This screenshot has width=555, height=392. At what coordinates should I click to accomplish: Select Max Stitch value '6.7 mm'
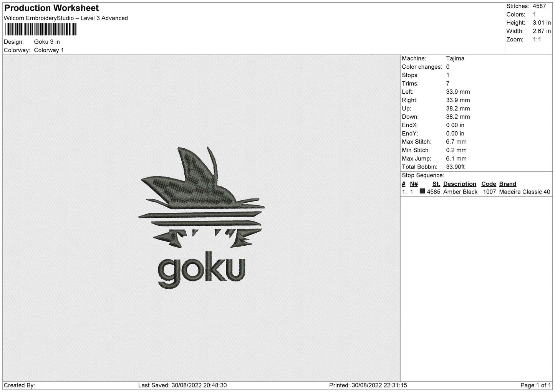(456, 142)
